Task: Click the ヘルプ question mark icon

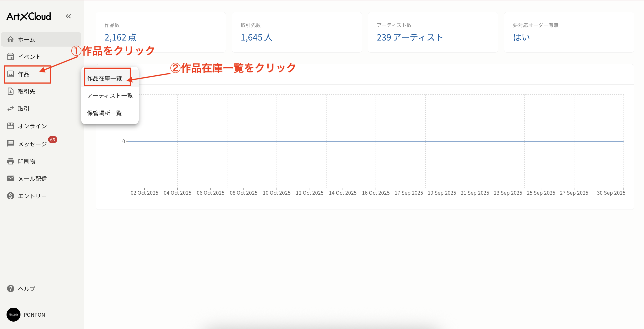Action: pyautogui.click(x=11, y=288)
